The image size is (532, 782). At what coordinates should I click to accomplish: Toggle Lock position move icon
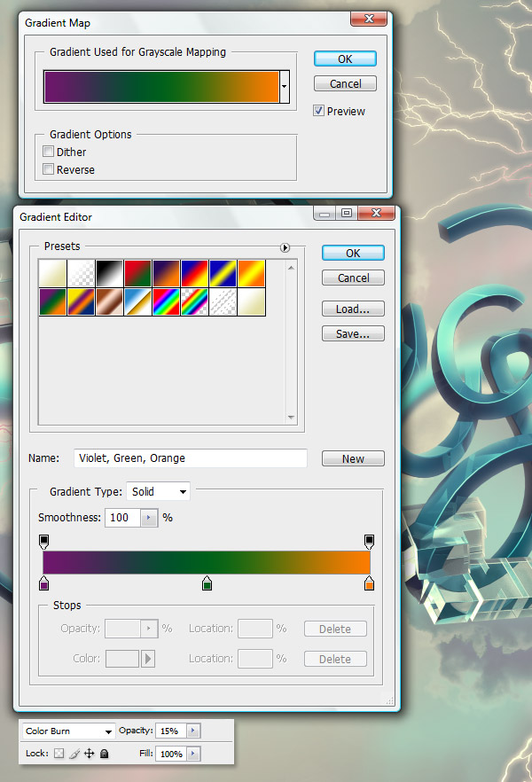(x=90, y=754)
